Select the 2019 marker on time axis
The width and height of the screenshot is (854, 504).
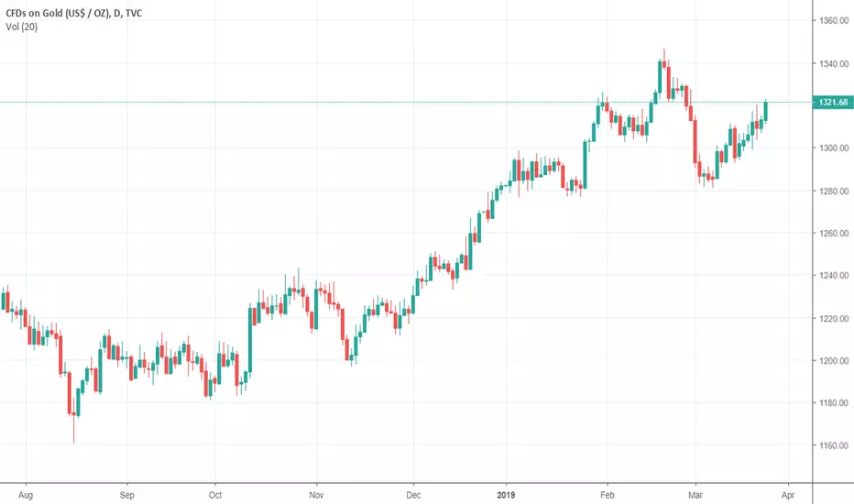tap(506, 495)
